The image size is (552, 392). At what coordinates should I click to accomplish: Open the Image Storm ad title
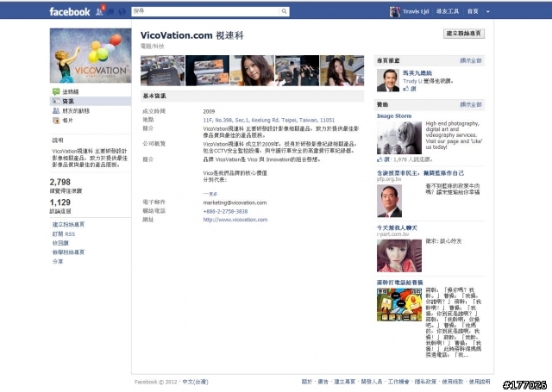coord(394,115)
